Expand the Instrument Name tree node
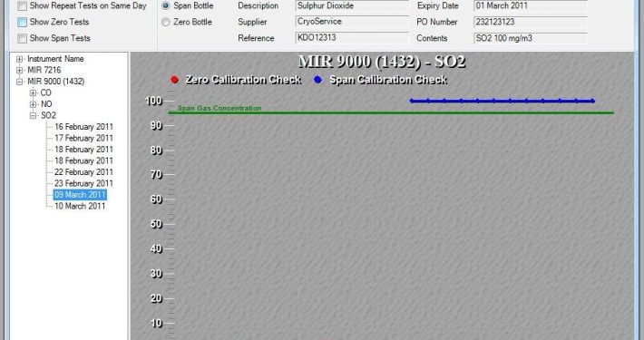644x340 pixels. pyautogui.click(x=19, y=59)
